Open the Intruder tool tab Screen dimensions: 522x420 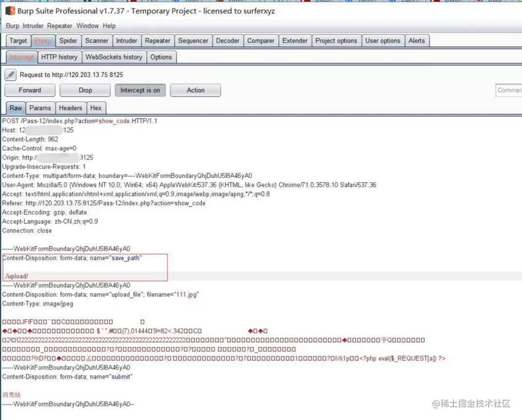point(127,41)
